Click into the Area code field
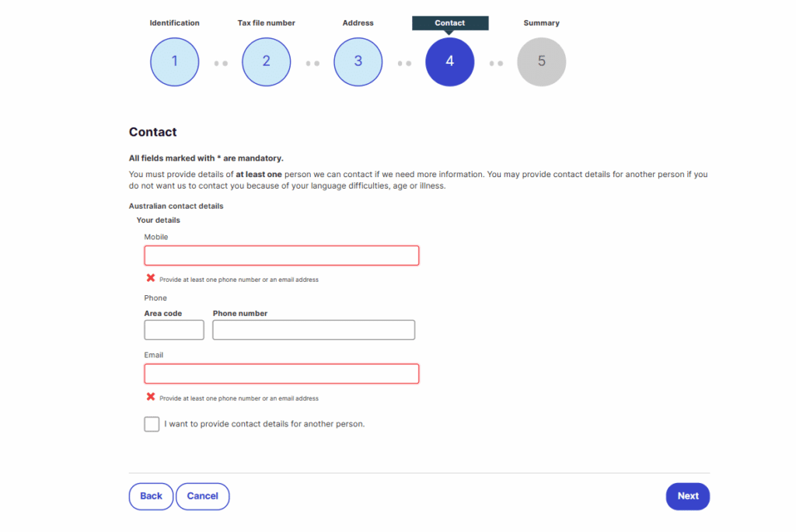 tap(174, 330)
